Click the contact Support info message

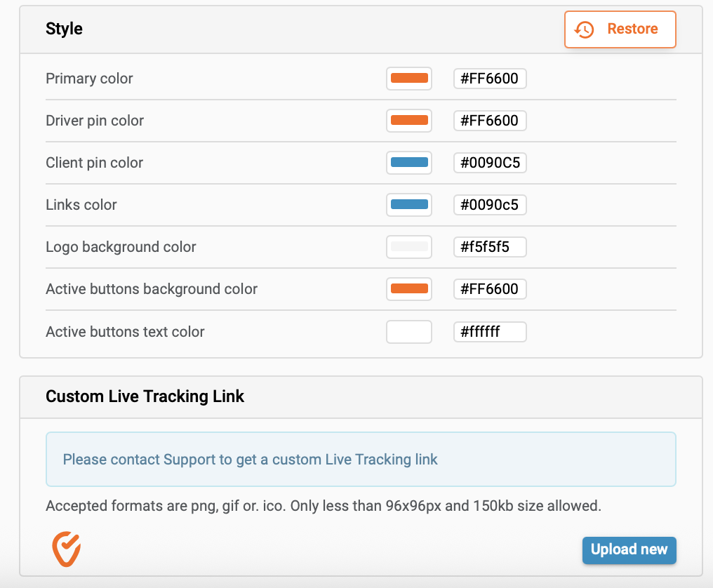(250, 460)
